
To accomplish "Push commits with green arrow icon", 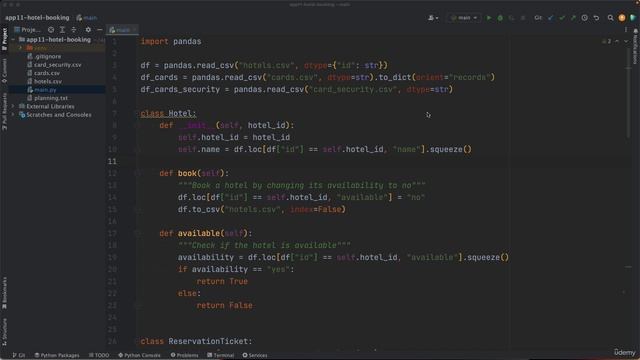I will [x=573, y=18].
